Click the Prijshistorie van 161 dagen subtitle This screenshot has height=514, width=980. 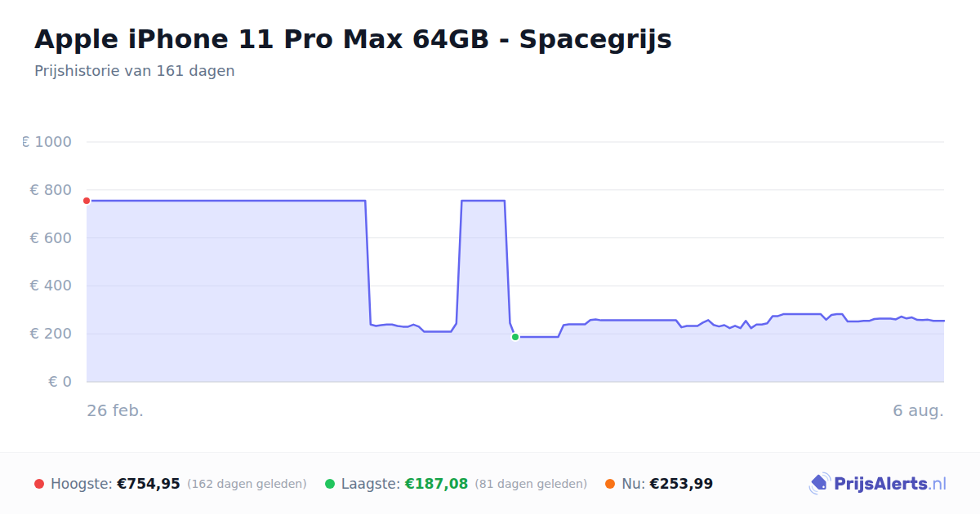(135, 71)
